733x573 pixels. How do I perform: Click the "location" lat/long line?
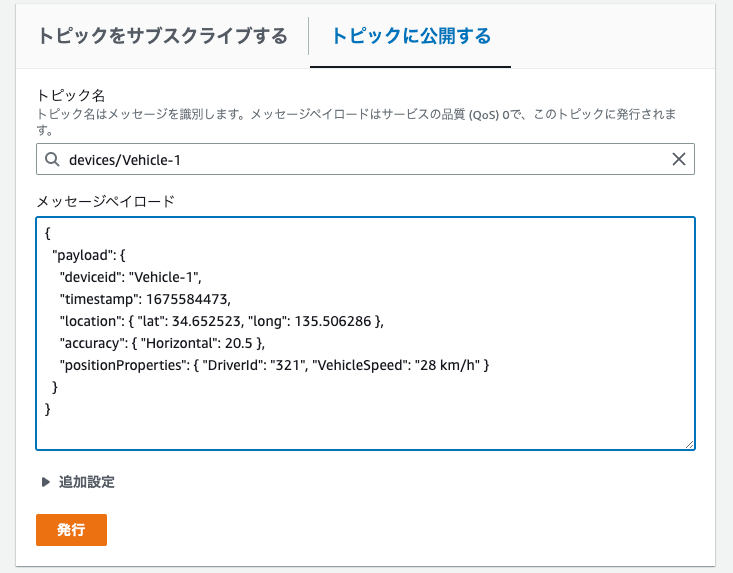pyautogui.click(x=222, y=321)
